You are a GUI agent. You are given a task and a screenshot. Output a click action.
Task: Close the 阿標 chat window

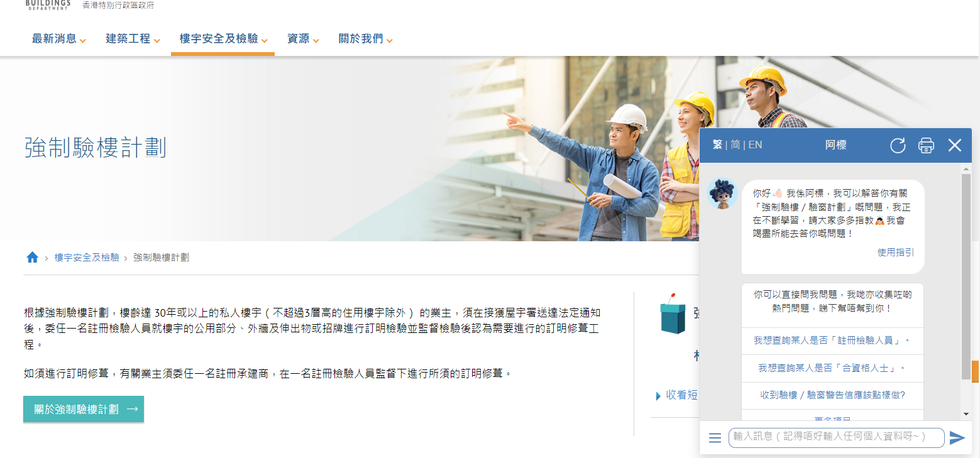coord(955,146)
